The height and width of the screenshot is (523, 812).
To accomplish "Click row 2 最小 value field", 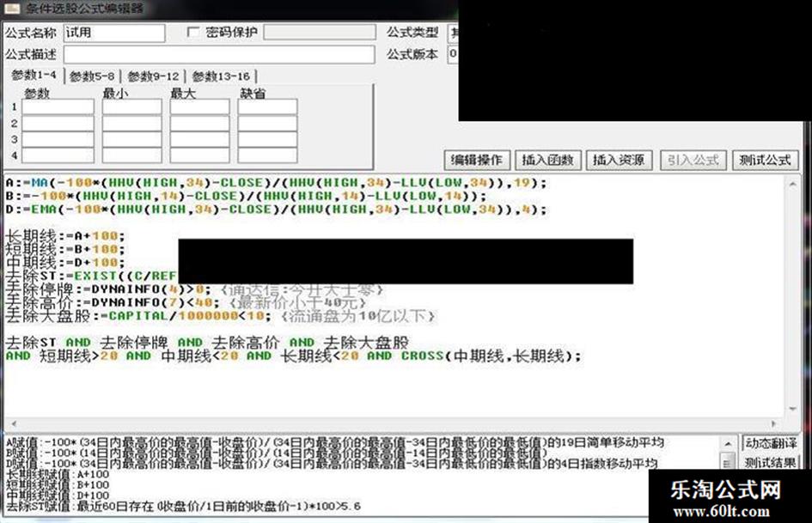I will click(x=132, y=124).
